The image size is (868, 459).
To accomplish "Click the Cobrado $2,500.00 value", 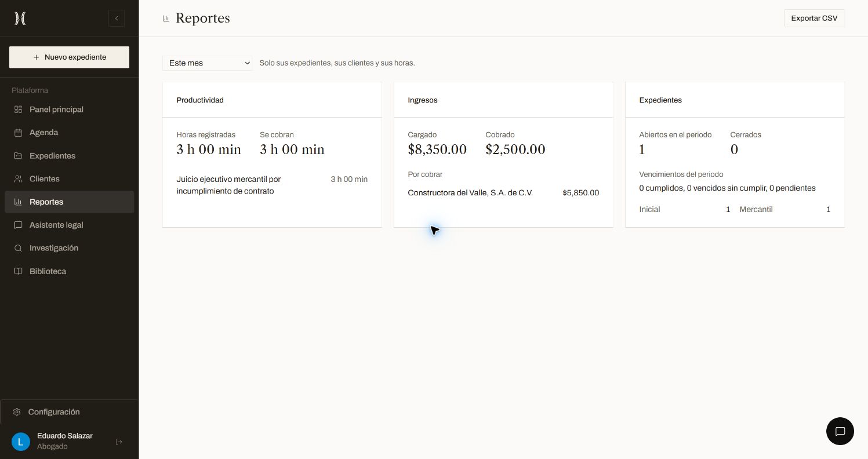I will coord(515,150).
